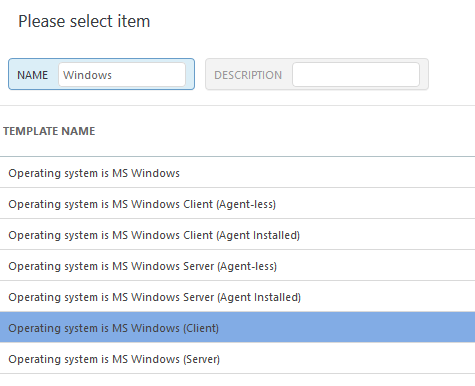Select highlighted 'MS Windows (Client)' row
The width and height of the screenshot is (475, 386).
click(237, 328)
